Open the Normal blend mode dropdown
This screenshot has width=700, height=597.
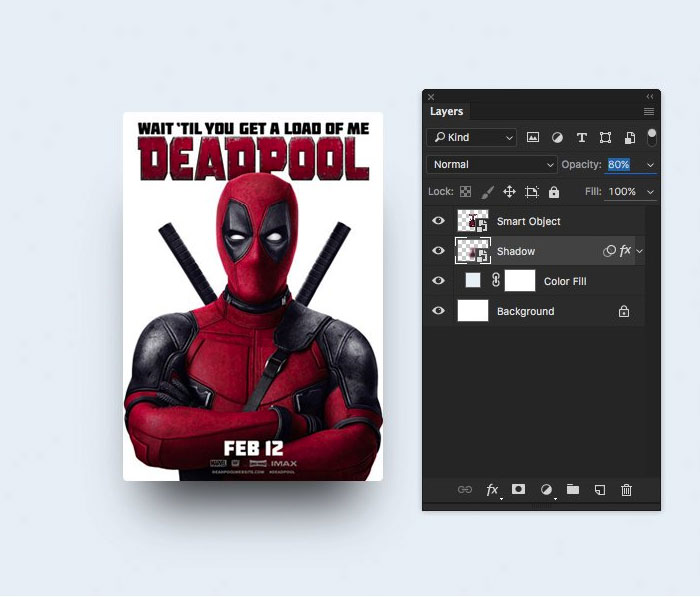pos(492,164)
